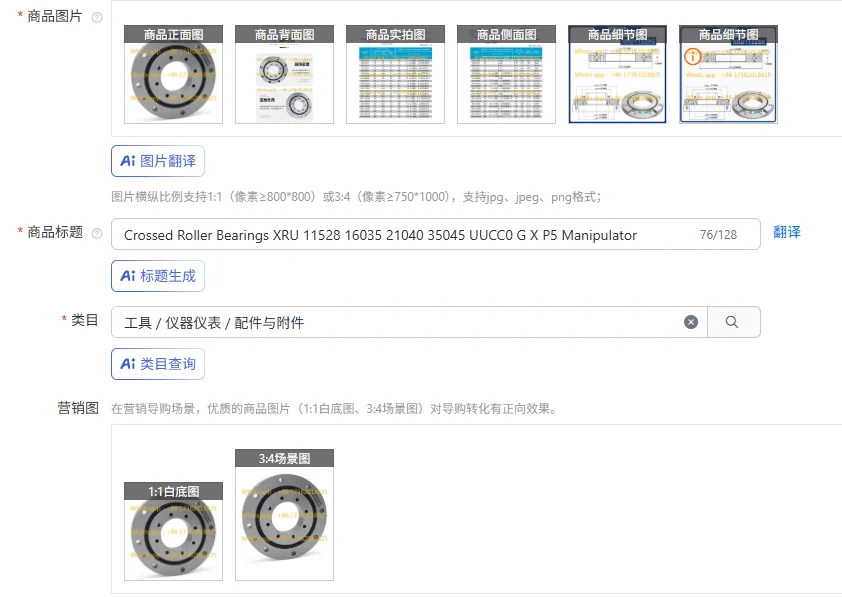Click the help icon beside 商品图片
The width and height of the screenshot is (842, 597).
97,18
